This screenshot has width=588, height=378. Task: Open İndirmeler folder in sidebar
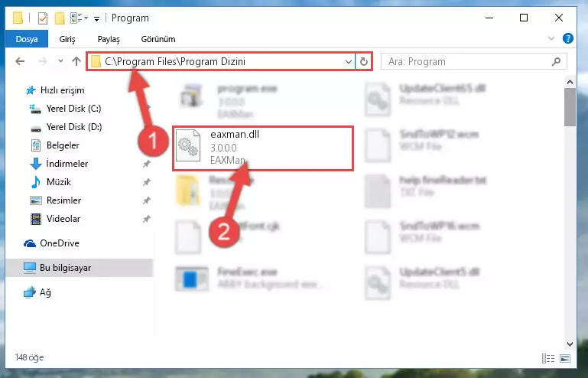click(x=59, y=164)
